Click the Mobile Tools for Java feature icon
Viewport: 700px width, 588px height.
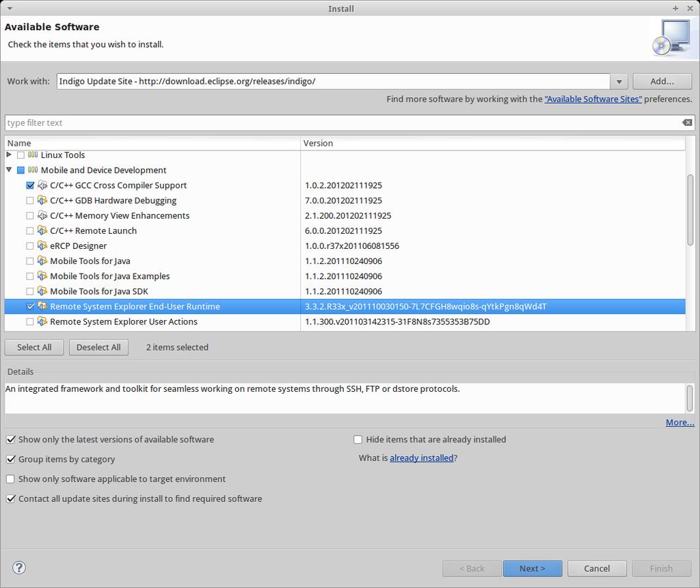click(x=42, y=260)
